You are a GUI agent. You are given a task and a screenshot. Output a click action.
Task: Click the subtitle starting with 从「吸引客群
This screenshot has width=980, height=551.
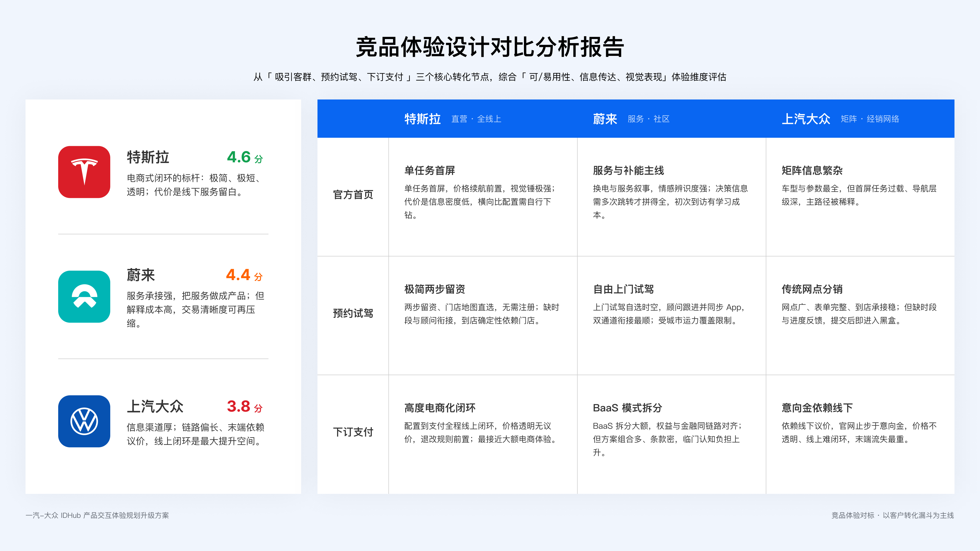(x=490, y=77)
